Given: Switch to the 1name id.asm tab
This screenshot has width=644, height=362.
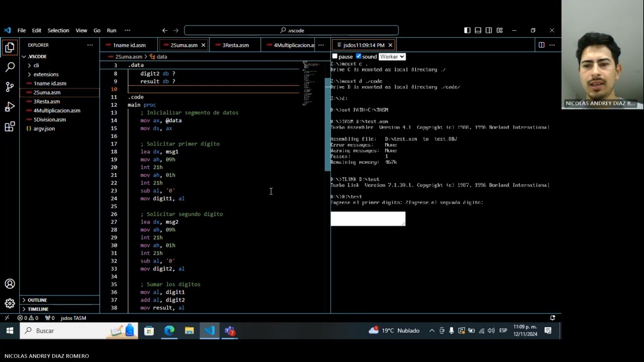Looking at the screenshot, I should point(129,45).
